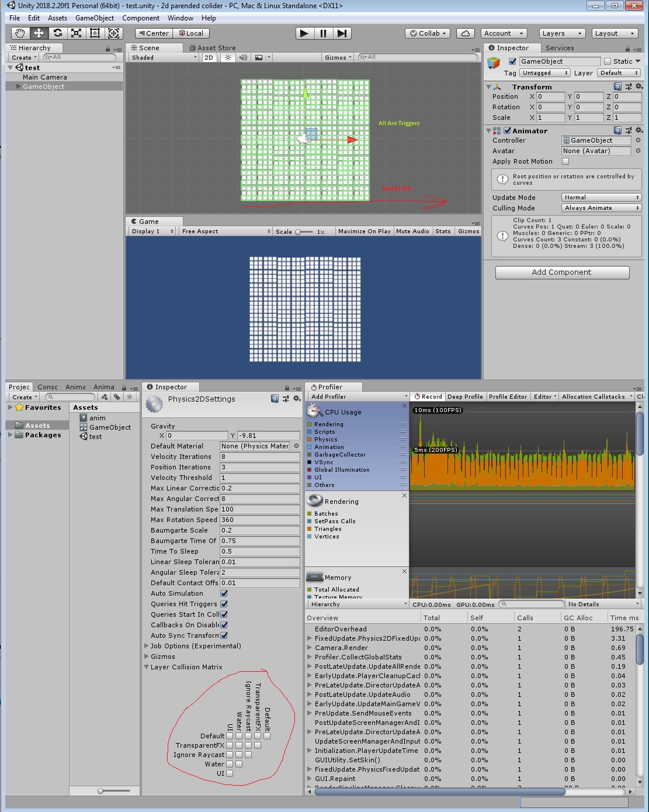The width and height of the screenshot is (649, 812).
Task: Select the anim asset in Project panel
Action: pyautogui.click(x=96, y=417)
